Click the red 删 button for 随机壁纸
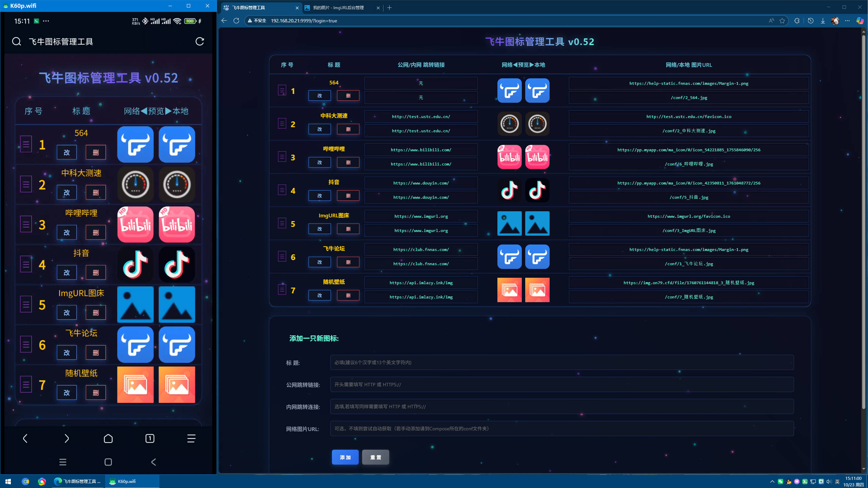Image resolution: width=868 pixels, height=488 pixels. point(348,295)
